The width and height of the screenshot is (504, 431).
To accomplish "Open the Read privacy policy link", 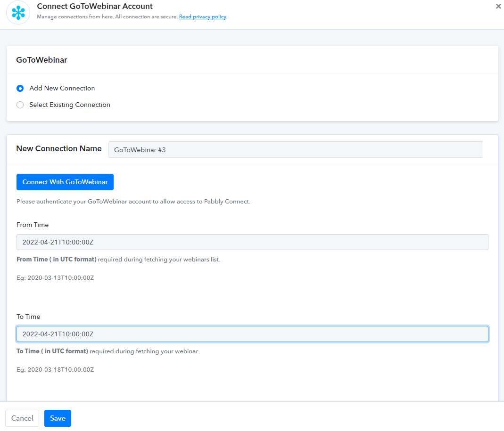I will 203,16.
